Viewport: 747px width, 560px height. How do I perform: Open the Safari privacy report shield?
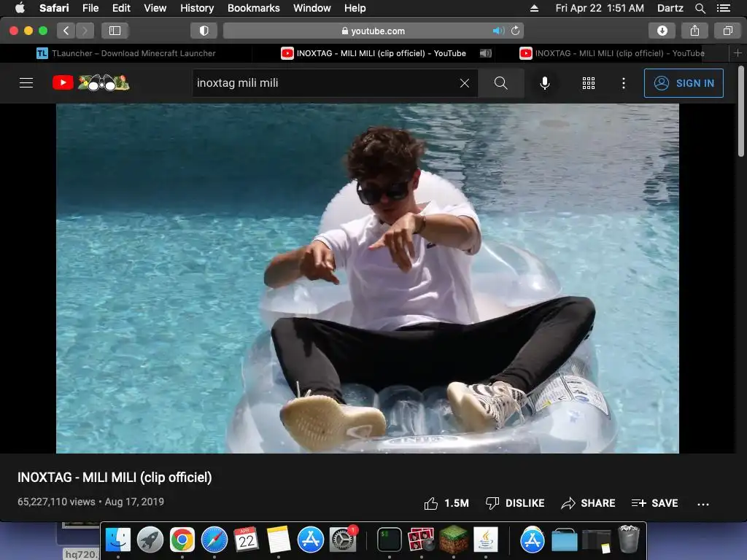coord(204,31)
